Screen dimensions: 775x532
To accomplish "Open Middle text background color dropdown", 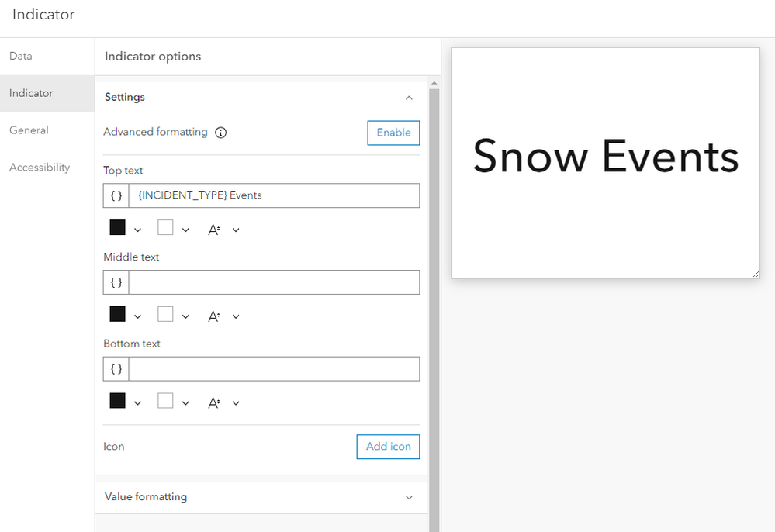I will [x=174, y=316].
